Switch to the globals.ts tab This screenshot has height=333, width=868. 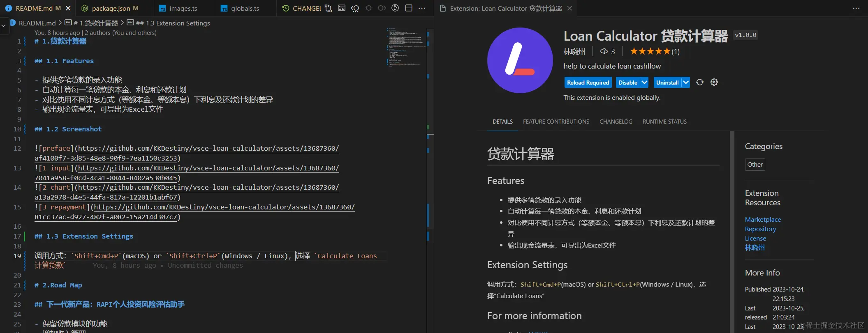pyautogui.click(x=245, y=8)
